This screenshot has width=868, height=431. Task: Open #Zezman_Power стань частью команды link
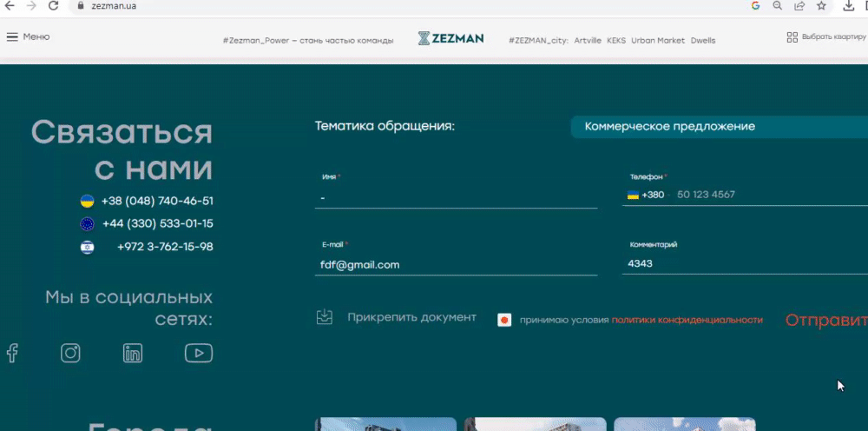click(x=308, y=41)
